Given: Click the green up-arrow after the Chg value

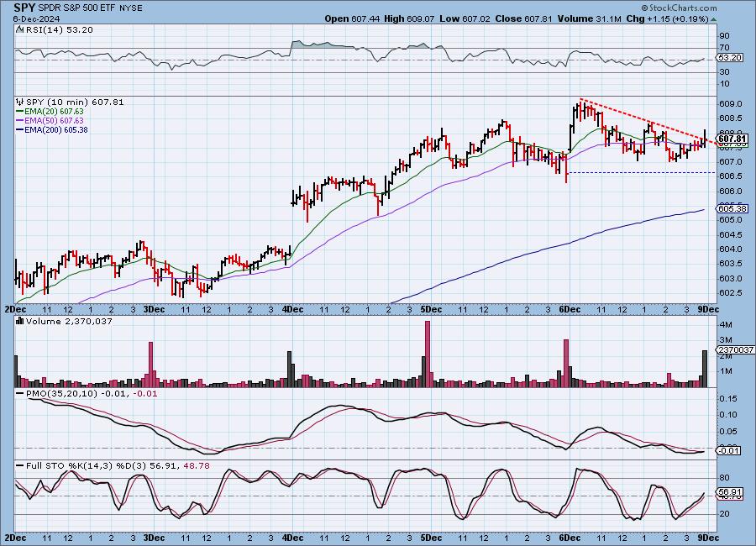Looking at the screenshot, I should pos(713,19).
